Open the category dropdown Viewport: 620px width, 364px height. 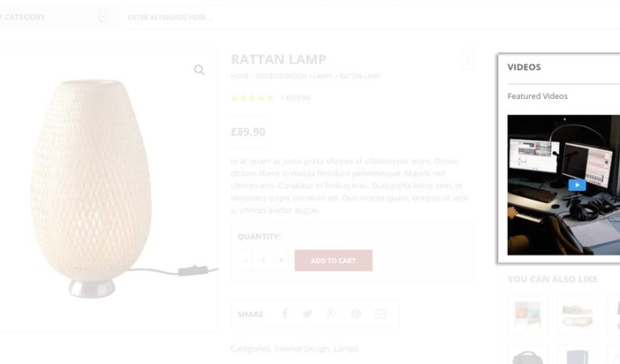coord(103,17)
